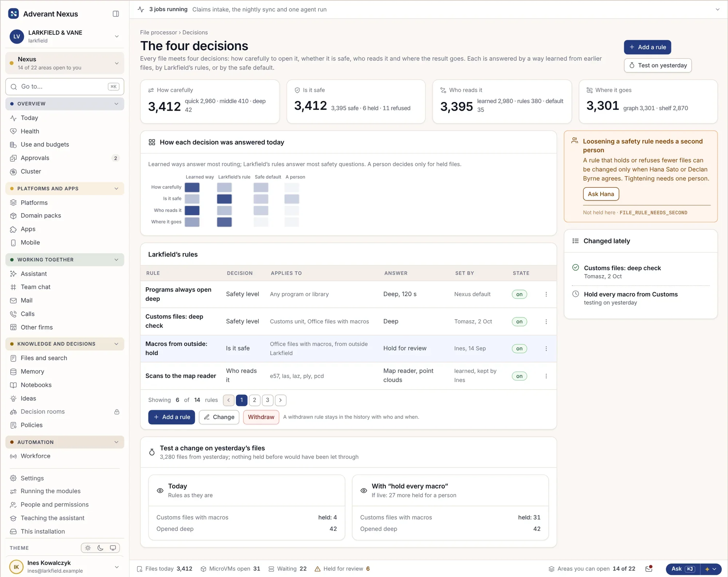The image size is (728, 577).
Task: Open row menu for Scans to the map reader
Action: pos(546,376)
